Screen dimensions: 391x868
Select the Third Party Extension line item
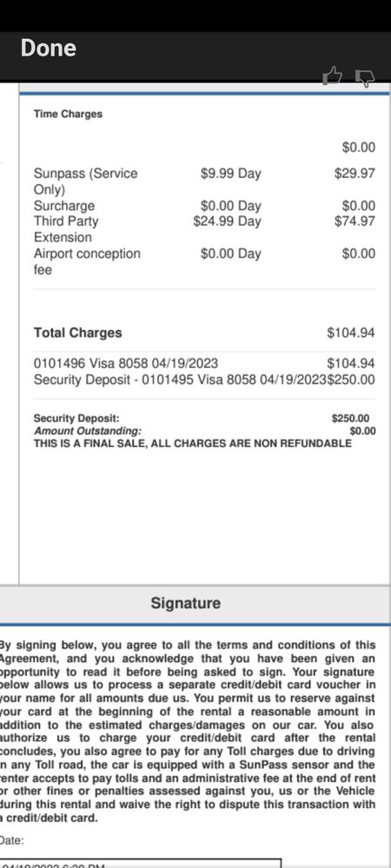click(66, 229)
